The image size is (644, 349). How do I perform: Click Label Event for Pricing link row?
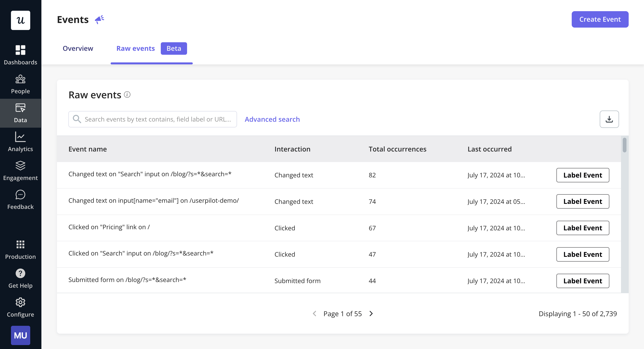pos(582,228)
